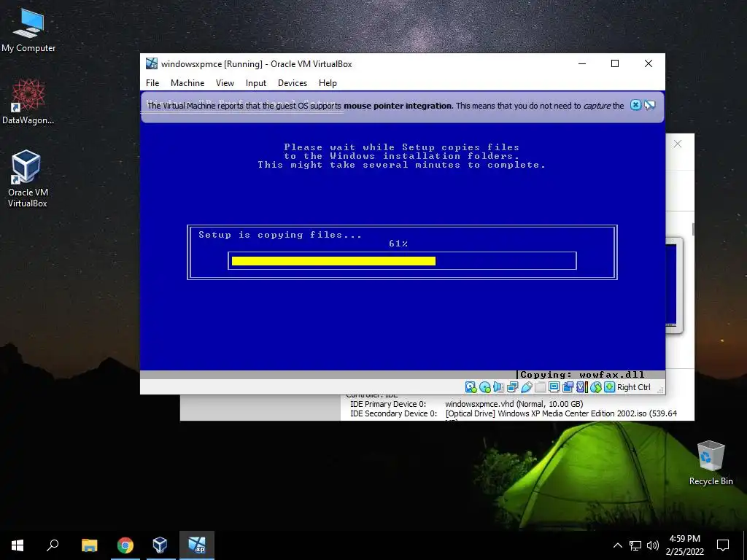Close the panel in the background Manager window
747x560 pixels.
pyautogui.click(x=678, y=144)
